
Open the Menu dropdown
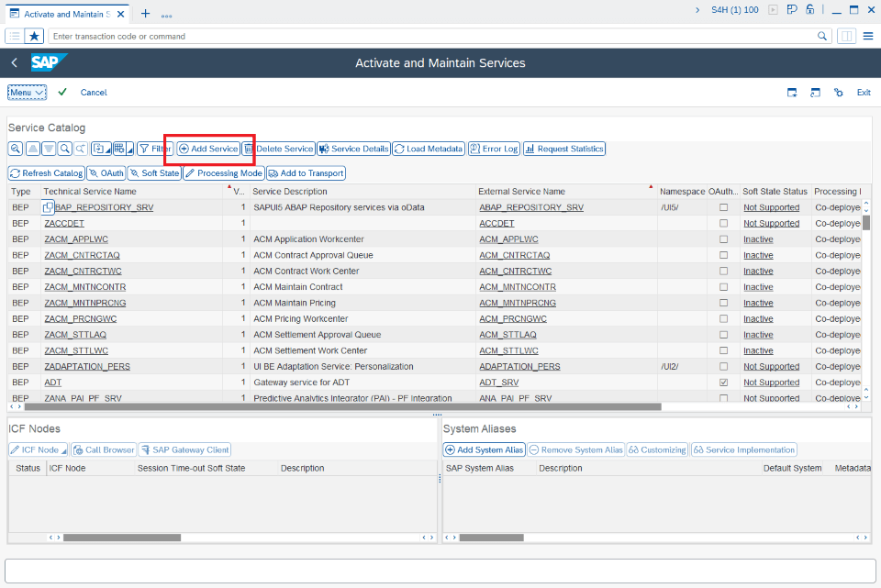tap(26, 92)
